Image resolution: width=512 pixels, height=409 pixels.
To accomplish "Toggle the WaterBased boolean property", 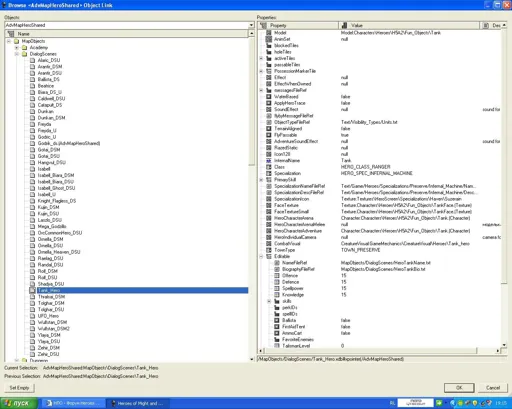I will tap(269, 97).
